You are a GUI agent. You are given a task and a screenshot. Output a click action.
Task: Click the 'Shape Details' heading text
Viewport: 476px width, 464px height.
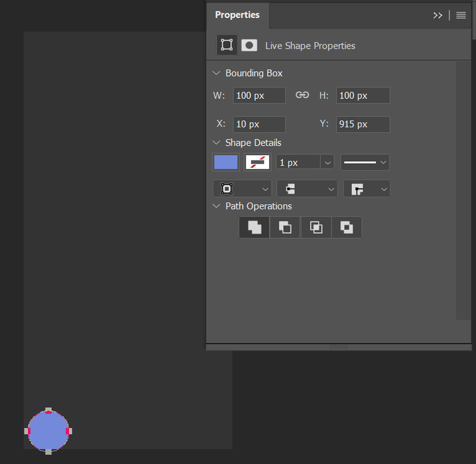click(x=253, y=143)
